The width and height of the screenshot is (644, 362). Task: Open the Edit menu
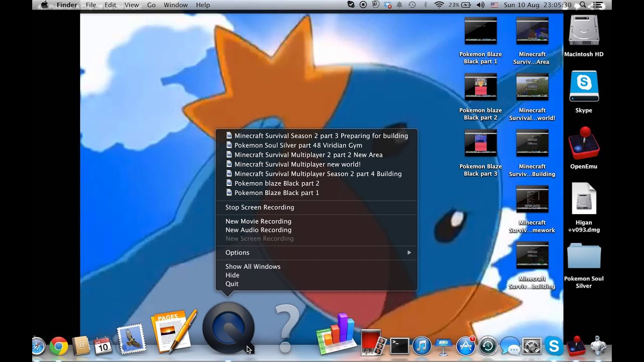(110, 5)
